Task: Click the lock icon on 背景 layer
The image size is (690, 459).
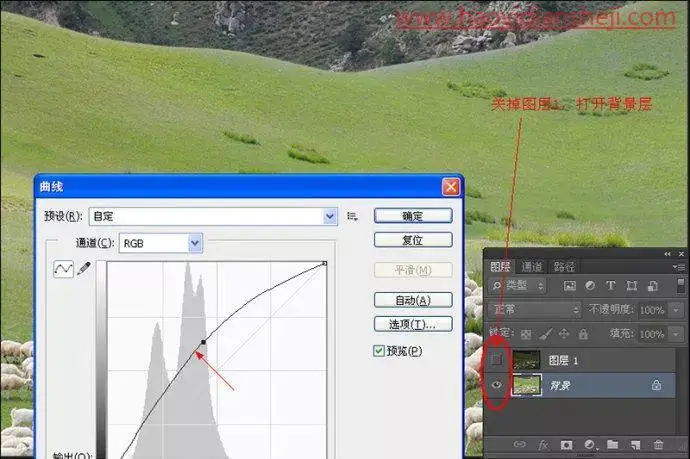Action: 656,386
